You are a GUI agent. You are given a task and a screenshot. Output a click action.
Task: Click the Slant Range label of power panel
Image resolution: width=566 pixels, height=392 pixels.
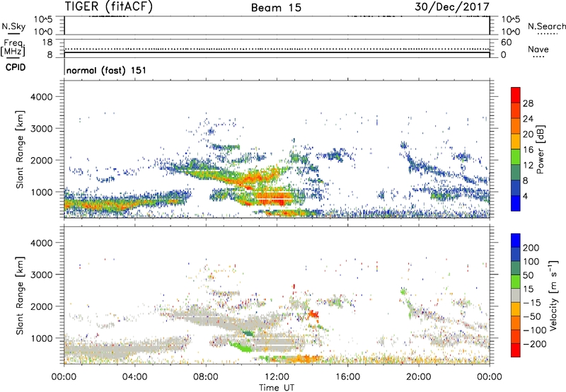point(20,149)
